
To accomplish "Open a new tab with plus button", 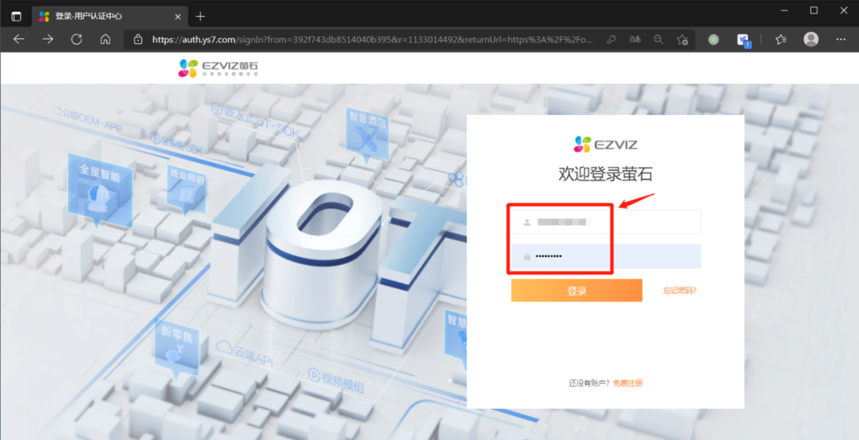I will coord(201,16).
